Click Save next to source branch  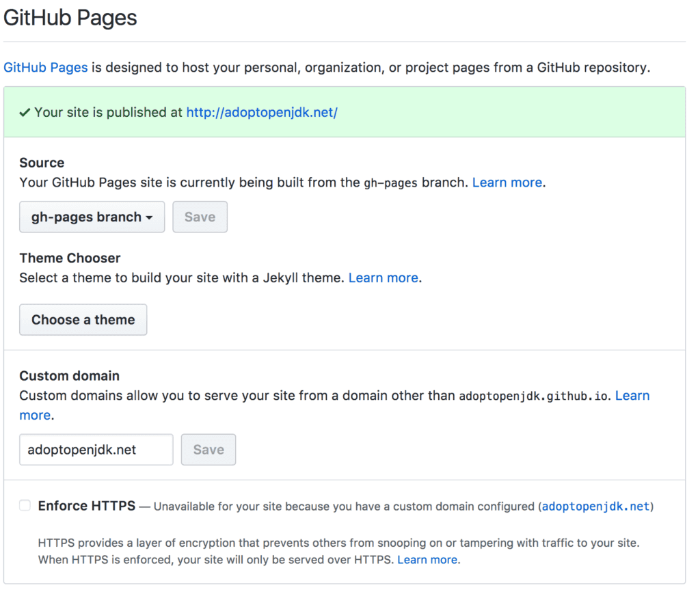200,217
